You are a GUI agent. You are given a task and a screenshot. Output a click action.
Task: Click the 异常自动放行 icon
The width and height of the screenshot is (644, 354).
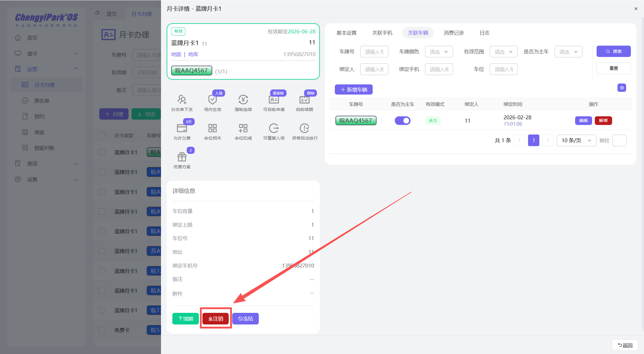(304, 128)
